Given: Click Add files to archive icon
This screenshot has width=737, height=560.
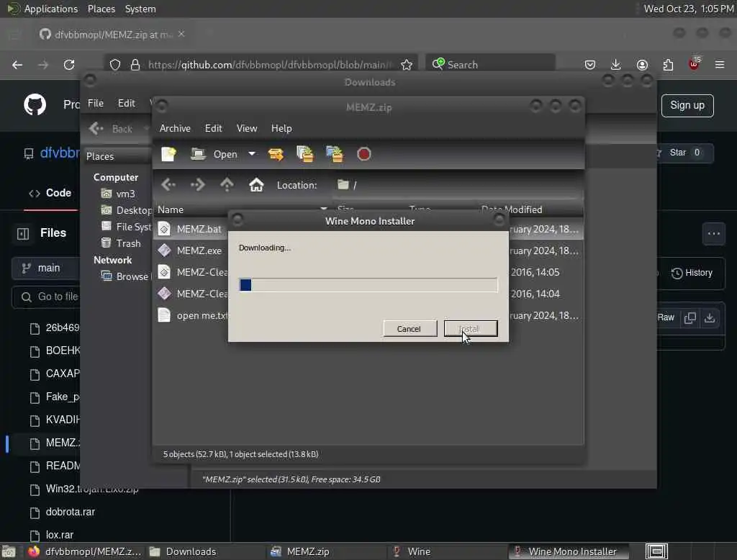Looking at the screenshot, I should point(305,154).
